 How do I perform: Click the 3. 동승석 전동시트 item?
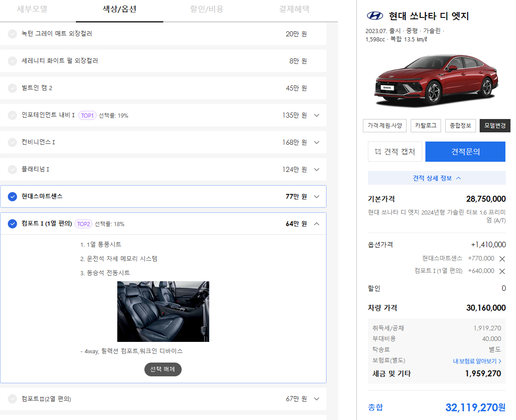(x=105, y=273)
